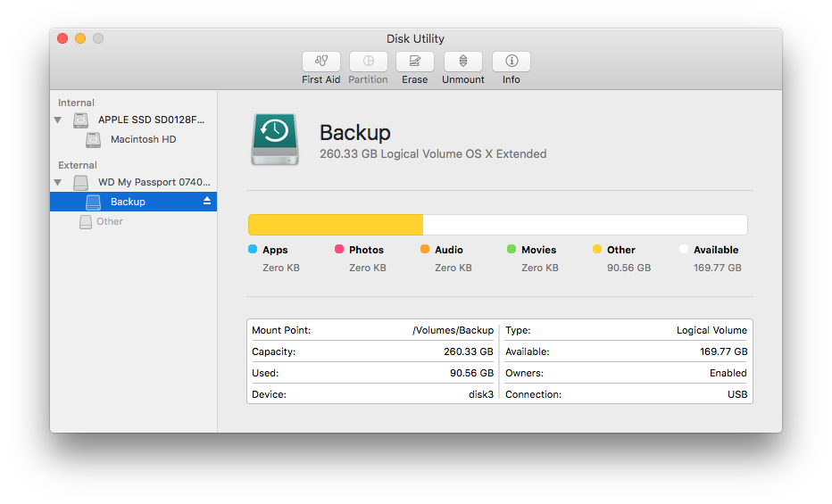Minimize the Disk Utility window

(80, 38)
